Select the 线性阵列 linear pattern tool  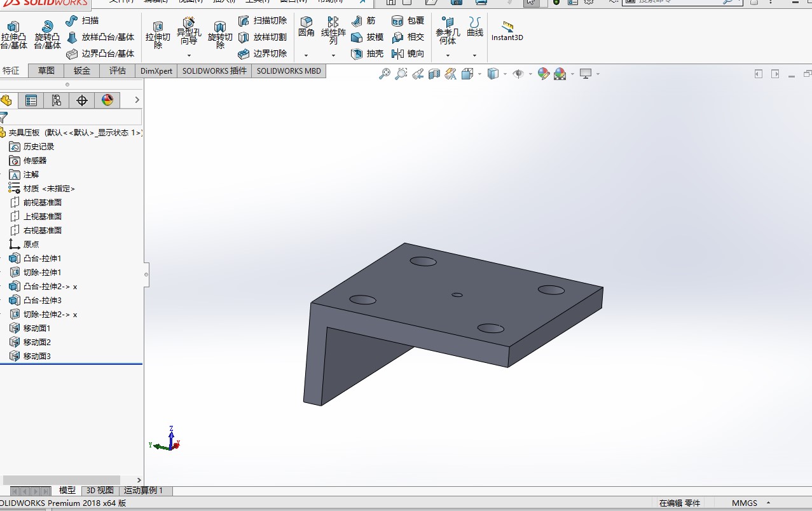333,31
